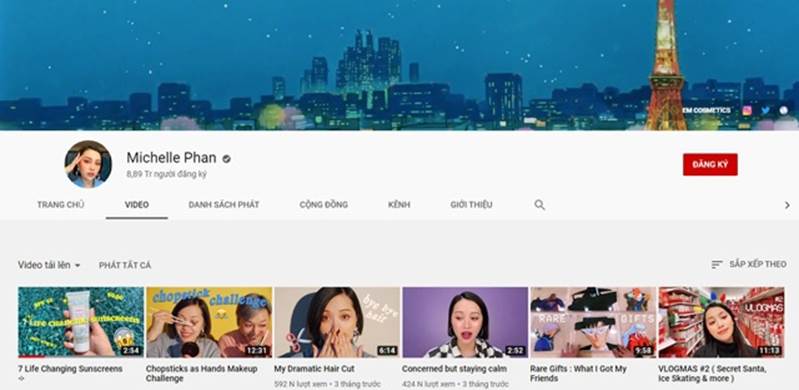
Task: Click the sort lines icon beside SẮP XẾP THEO
Action: (717, 264)
